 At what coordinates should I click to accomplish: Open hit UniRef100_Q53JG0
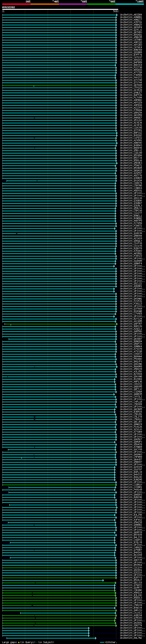click(x=131, y=120)
